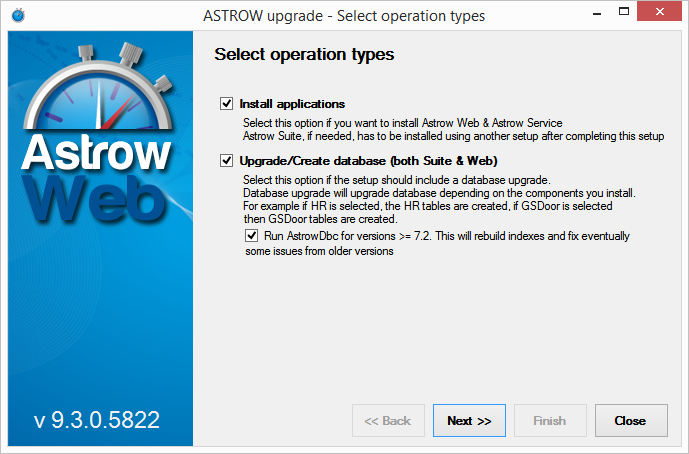Click the Finish button
The image size is (689, 454).
(x=550, y=421)
